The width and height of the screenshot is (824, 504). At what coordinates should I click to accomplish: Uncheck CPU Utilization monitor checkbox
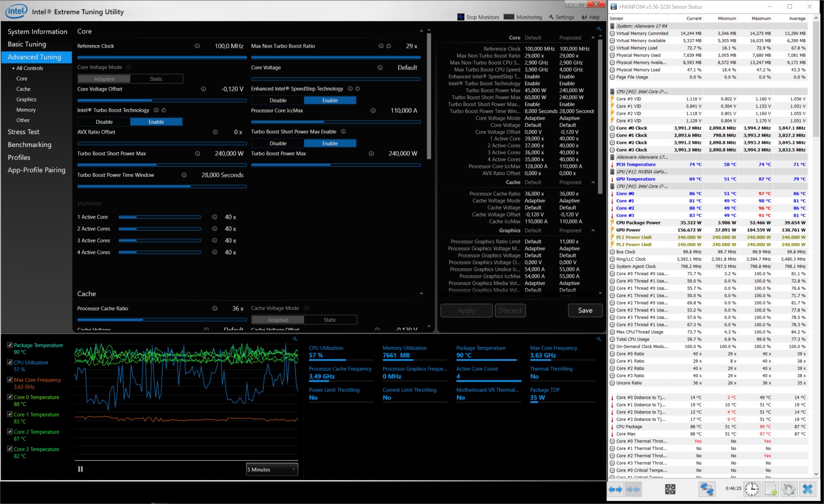(10, 362)
